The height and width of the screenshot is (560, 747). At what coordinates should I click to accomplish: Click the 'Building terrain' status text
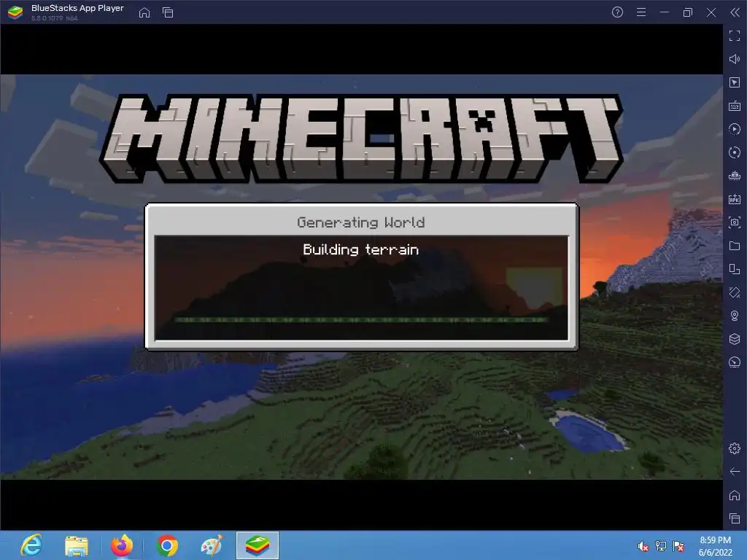[x=360, y=249]
